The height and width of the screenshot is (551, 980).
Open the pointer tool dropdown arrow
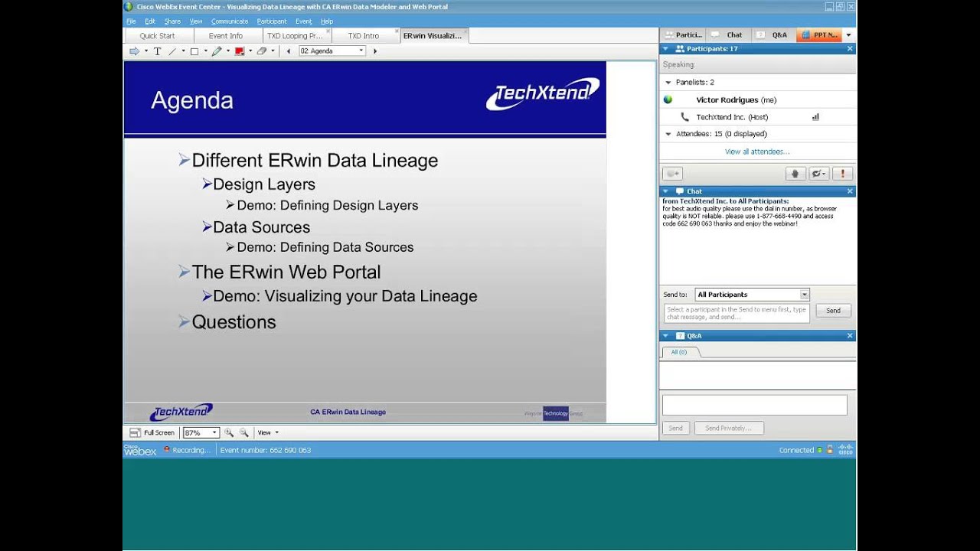(145, 51)
